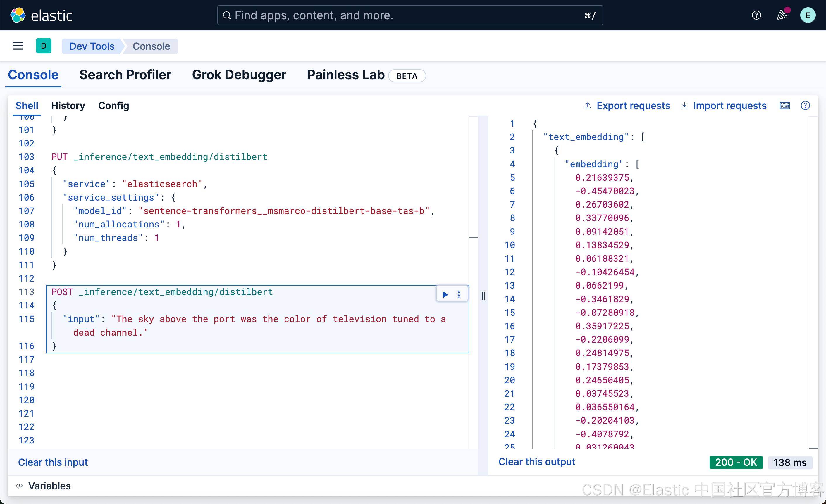
Task: Select the History tab
Action: (68, 106)
